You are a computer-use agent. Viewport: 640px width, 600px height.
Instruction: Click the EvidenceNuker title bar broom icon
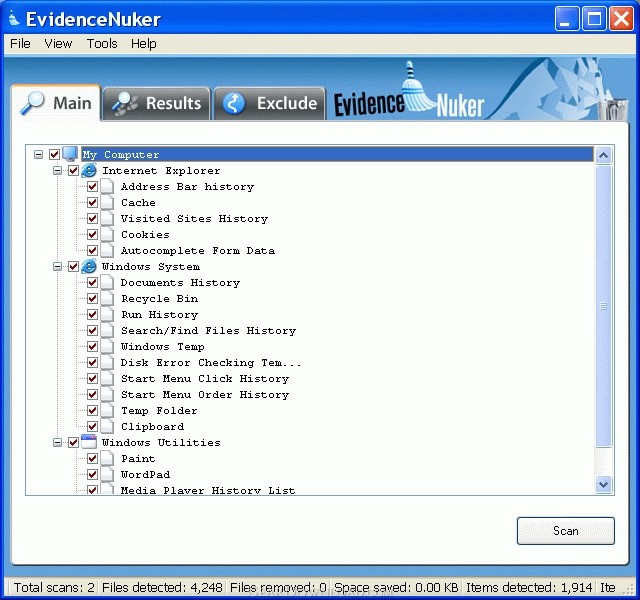(x=13, y=19)
